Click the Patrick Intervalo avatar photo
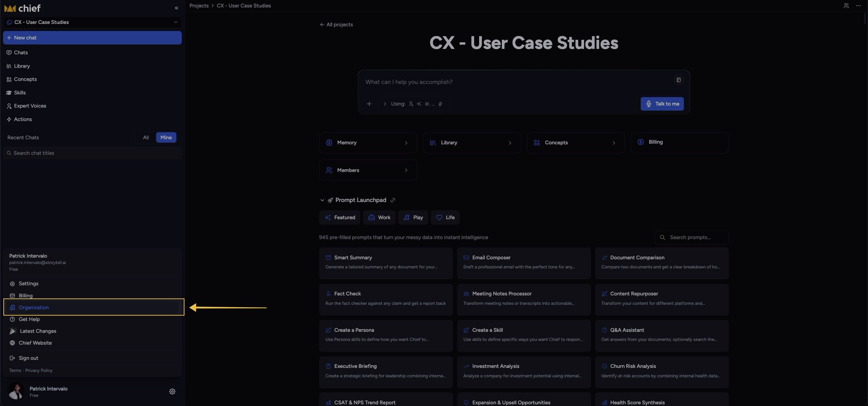 point(16,391)
